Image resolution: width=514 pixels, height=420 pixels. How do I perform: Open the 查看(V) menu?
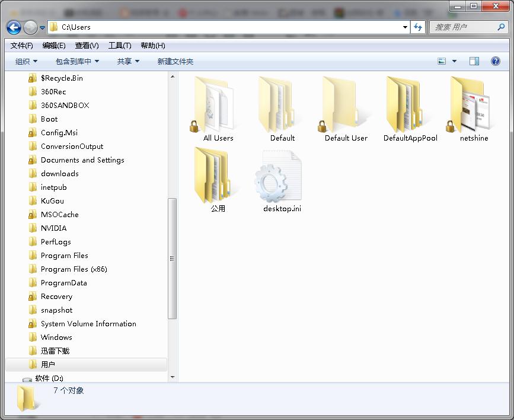[87, 46]
